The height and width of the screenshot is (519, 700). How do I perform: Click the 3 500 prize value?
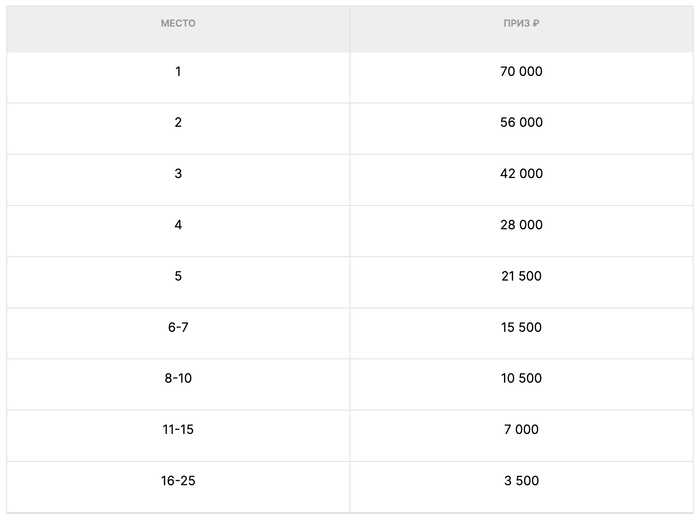click(521, 481)
